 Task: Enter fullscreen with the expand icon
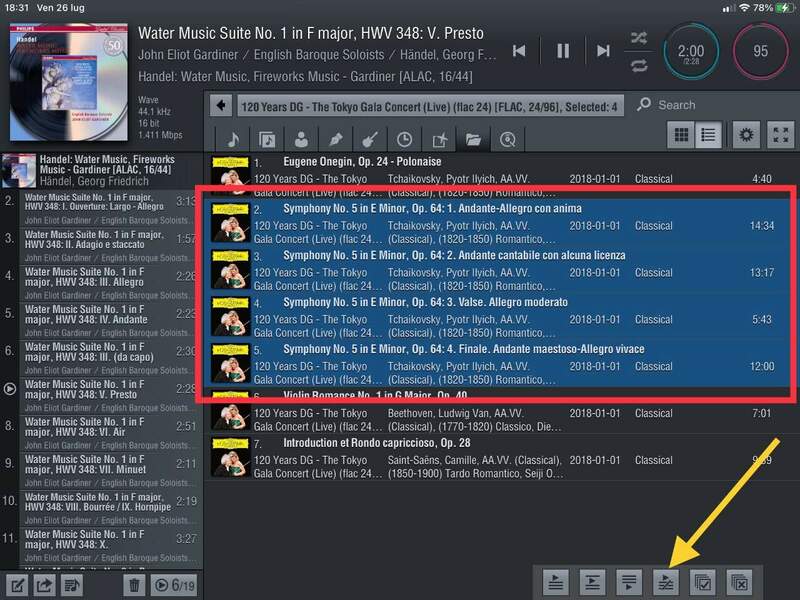780,135
